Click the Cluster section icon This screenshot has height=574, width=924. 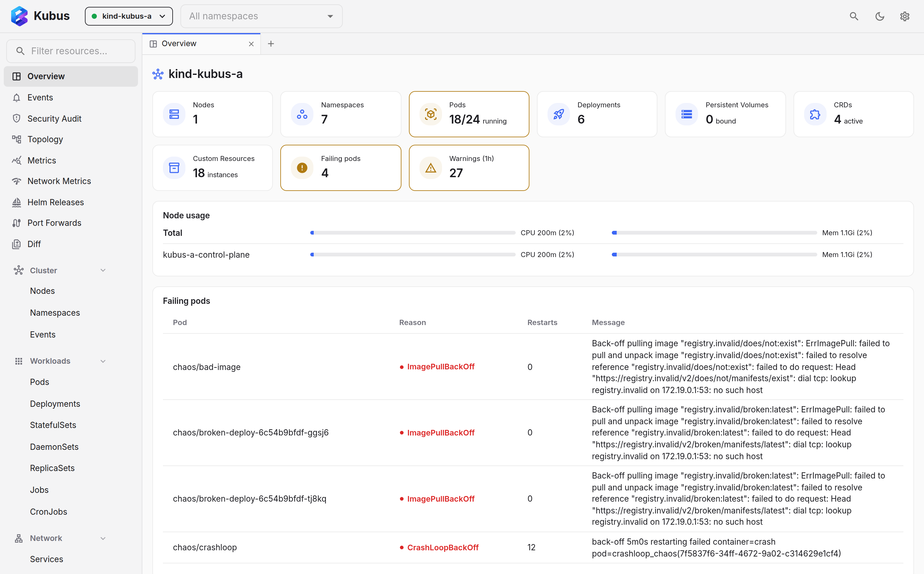click(x=19, y=270)
